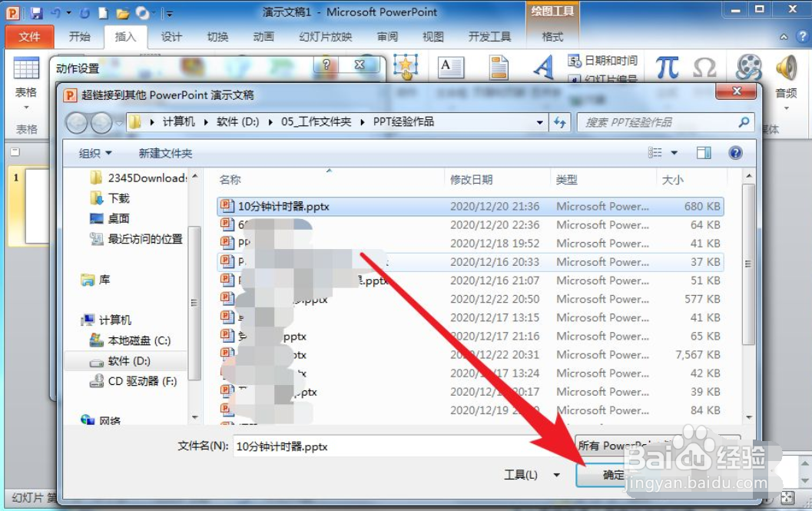
Task: Select 最近访问的位置 in navigation pane
Action: [x=136, y=239]
